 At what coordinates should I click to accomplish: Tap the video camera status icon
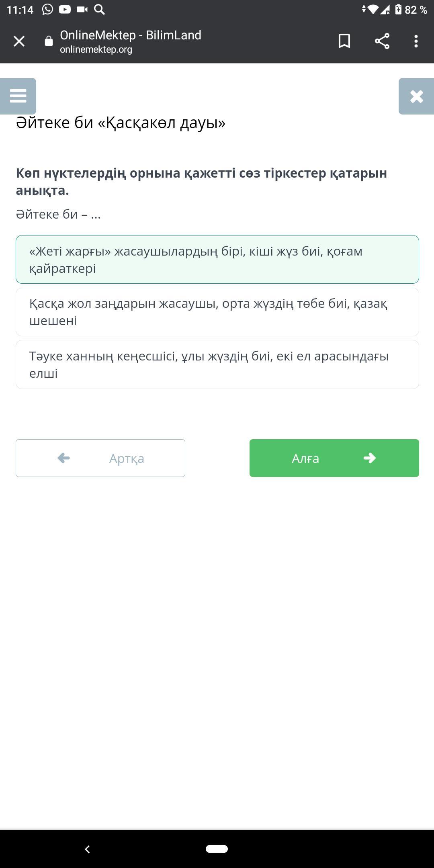pyautogui.click(x=82, y=10)
